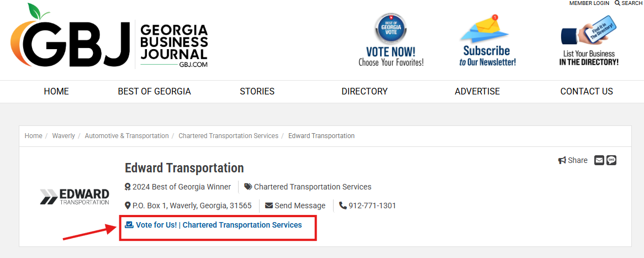This screenshot has width=644, height=258.
Task: Go to the Home menu item
Action: point(56,92)
